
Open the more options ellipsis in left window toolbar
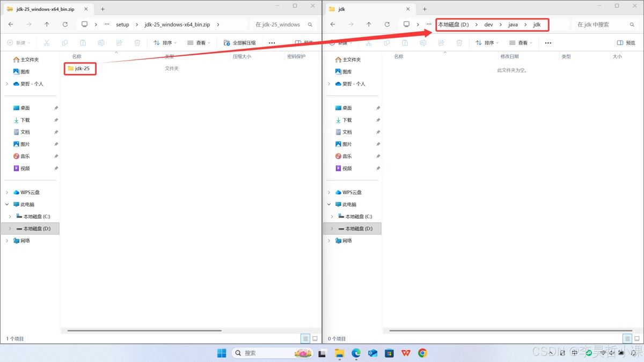pos(272,43)
